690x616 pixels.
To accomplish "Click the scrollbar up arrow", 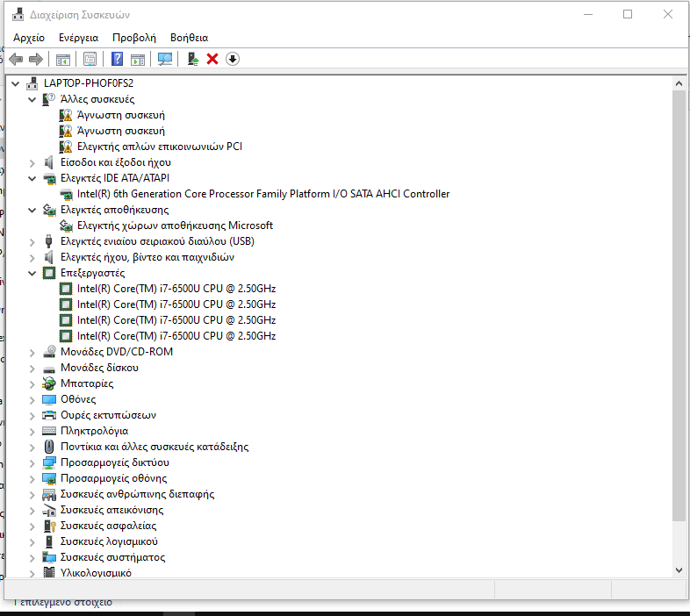I will tap(679, 83).
